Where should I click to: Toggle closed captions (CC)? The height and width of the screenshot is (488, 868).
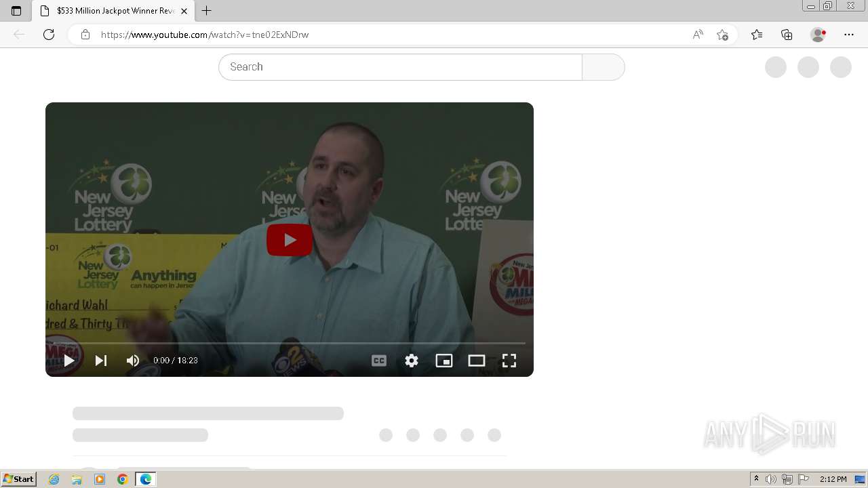379,361
